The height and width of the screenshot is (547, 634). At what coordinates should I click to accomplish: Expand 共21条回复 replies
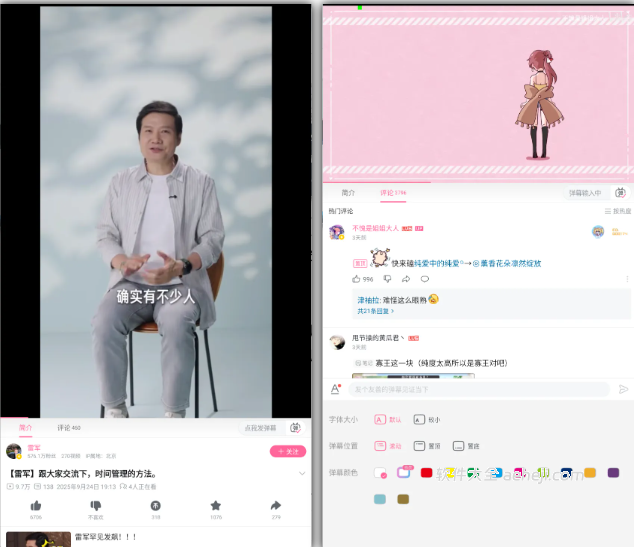pyautogui.click(x=375, y=311)
